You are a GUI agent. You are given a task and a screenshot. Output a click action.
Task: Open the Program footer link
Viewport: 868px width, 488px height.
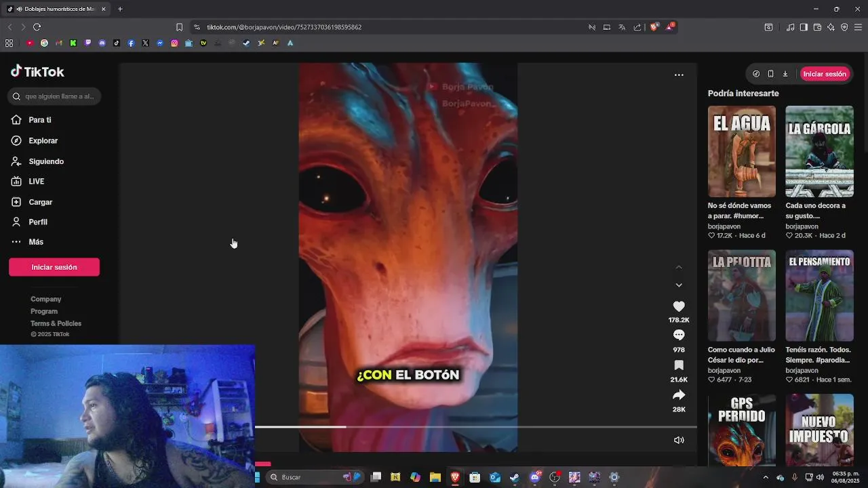click(44, 311)
